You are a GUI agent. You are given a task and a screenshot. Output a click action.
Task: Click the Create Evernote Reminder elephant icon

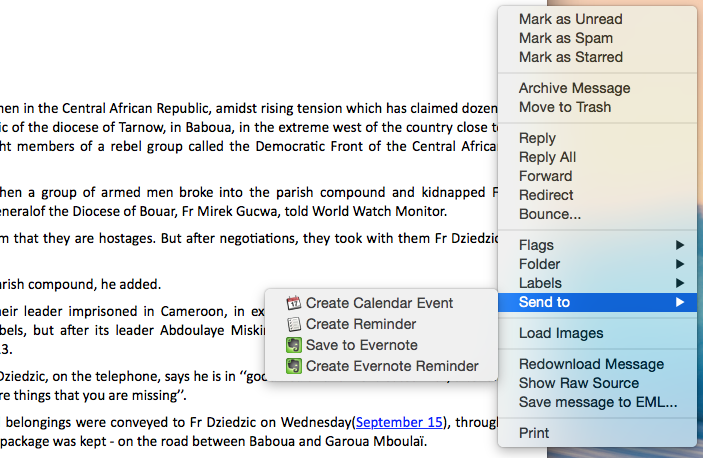click(294, 366)
